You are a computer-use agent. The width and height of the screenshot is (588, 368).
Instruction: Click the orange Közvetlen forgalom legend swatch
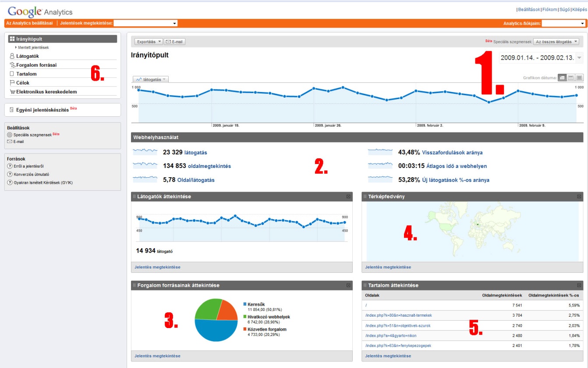[244, 329]
